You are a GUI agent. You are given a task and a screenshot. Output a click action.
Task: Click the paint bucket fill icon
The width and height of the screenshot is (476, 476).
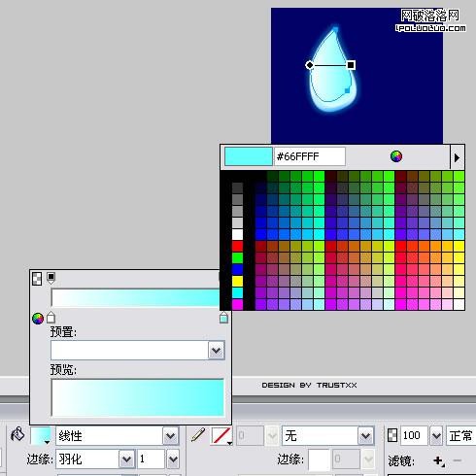click(17, 434)
